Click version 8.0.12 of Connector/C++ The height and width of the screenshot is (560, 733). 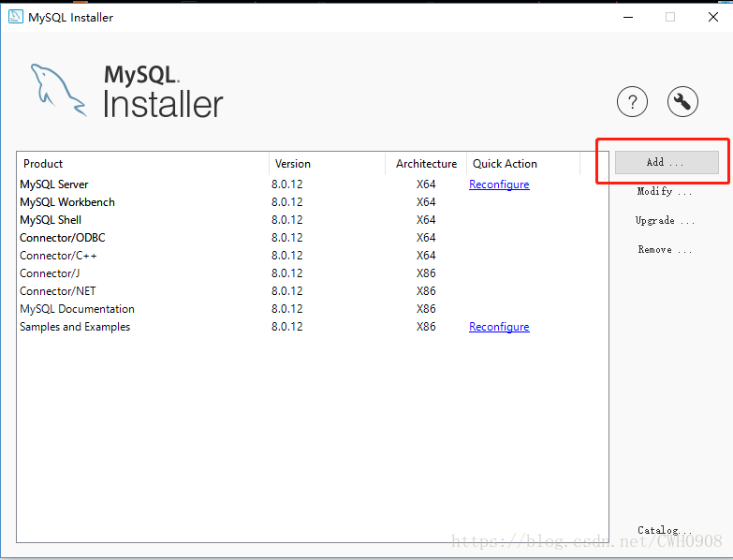287,256
